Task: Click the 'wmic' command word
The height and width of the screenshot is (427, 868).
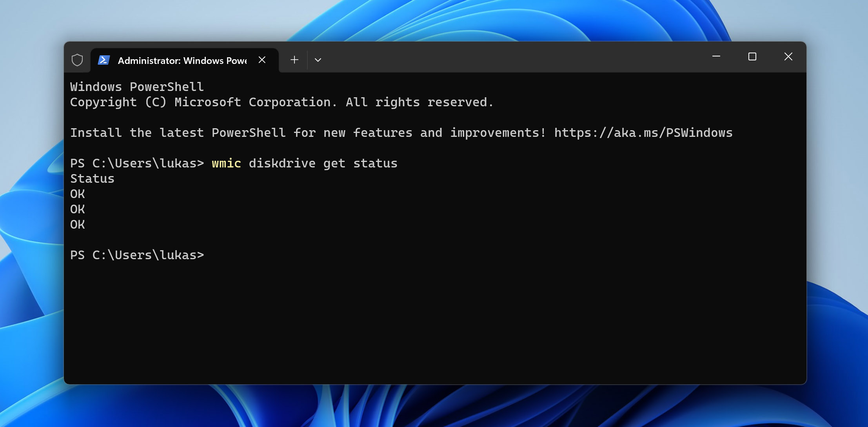Action: (x=226, y=163)
